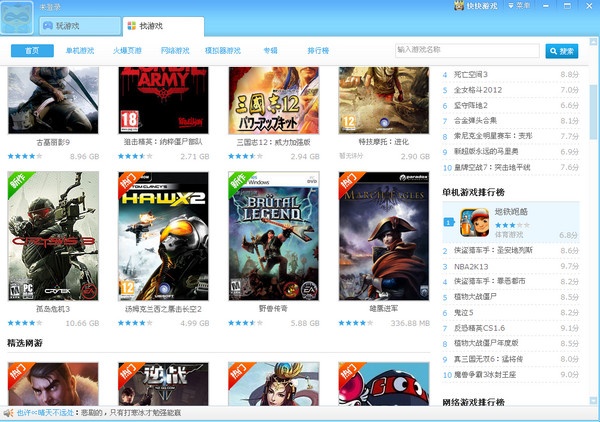The image size is (600, 422).
Task: Click the star rating under 野兽传奇
Action: click(245, 323)
